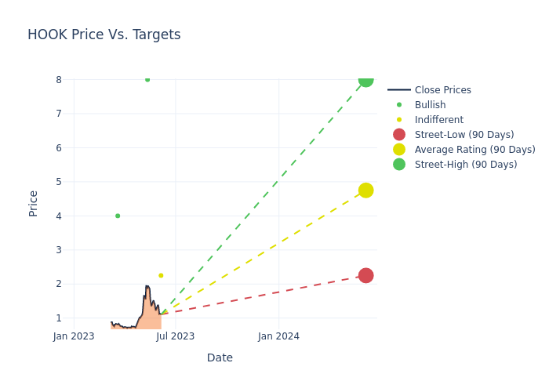Click the Jul 2023 x-axis tick label
This screenshot has width=549, height=392.
pyautogui.click(x=175, y=336)
